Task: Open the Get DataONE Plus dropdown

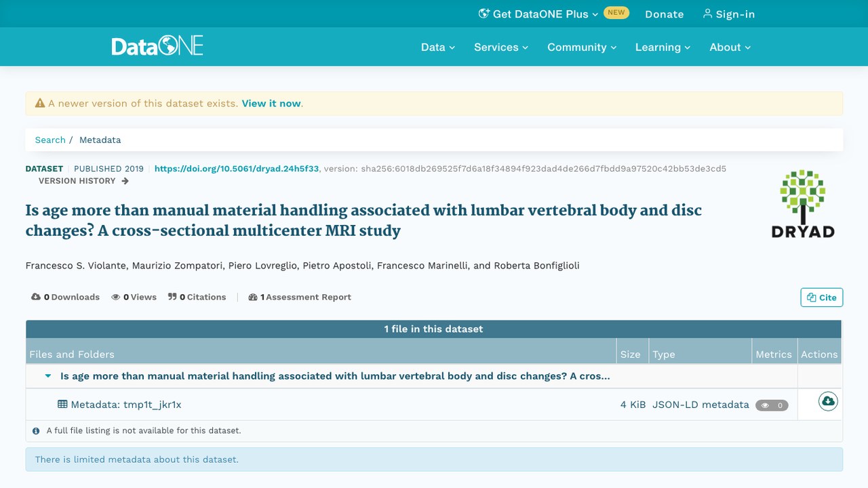Action: point(538,14)
